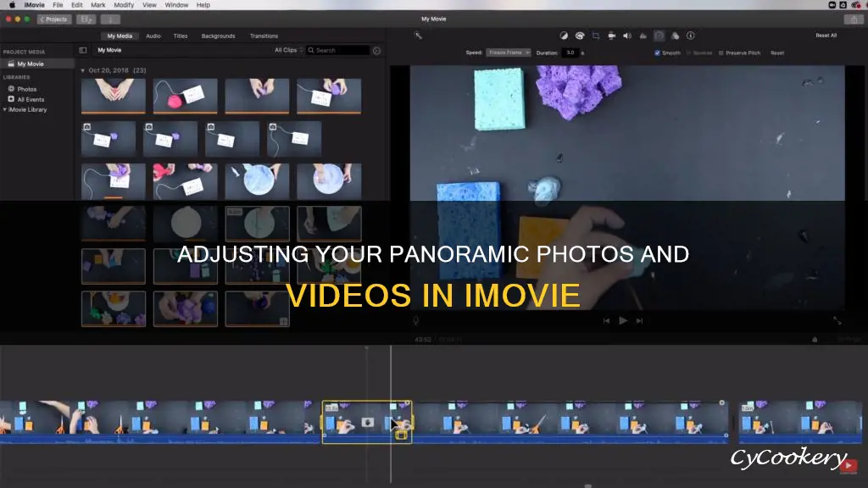Select Photos in Libraries sidebar

click(26, 89)
